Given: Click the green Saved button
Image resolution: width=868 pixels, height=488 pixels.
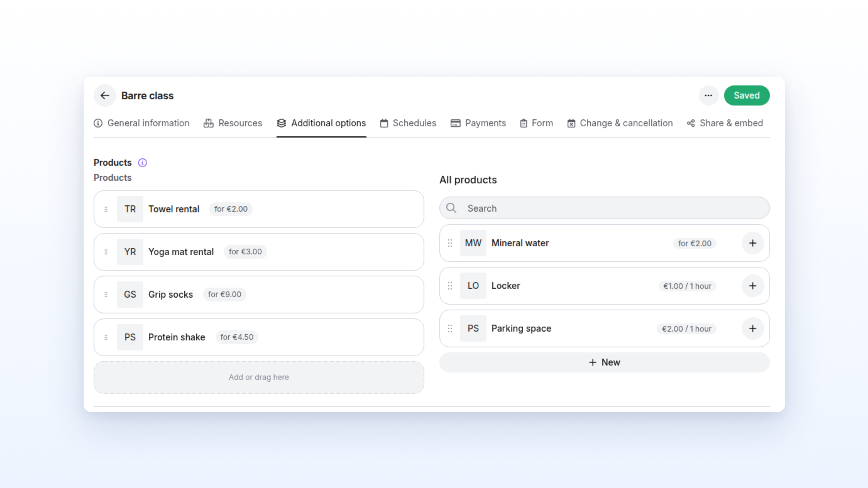Looking at the screenshot, I should coord(747,96).
